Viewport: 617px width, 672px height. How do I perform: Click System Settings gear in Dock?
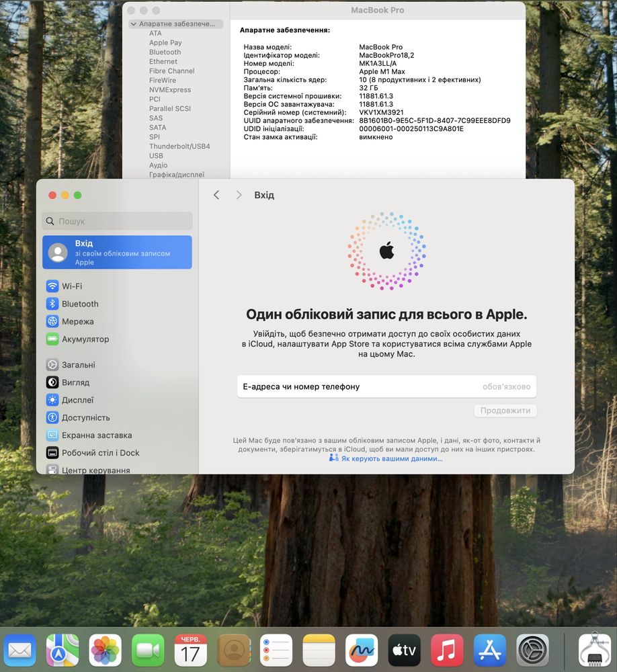click(x=532, y=650)
